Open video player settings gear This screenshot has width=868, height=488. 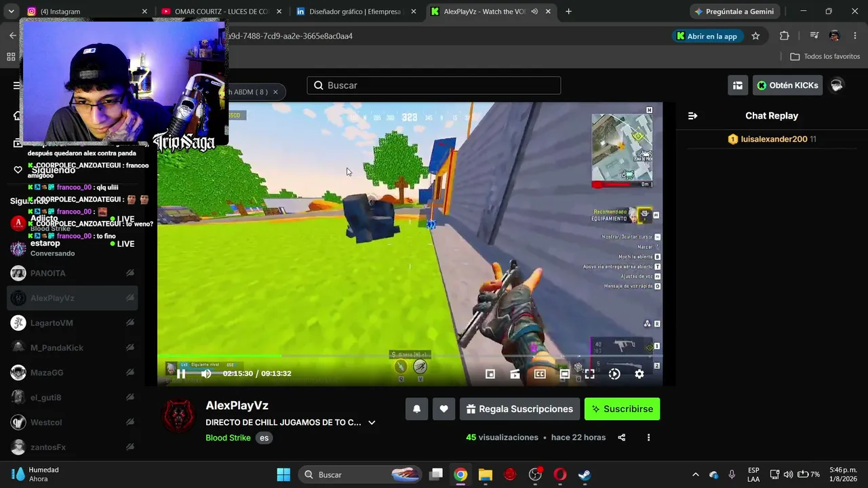click(x=639, y=373)
